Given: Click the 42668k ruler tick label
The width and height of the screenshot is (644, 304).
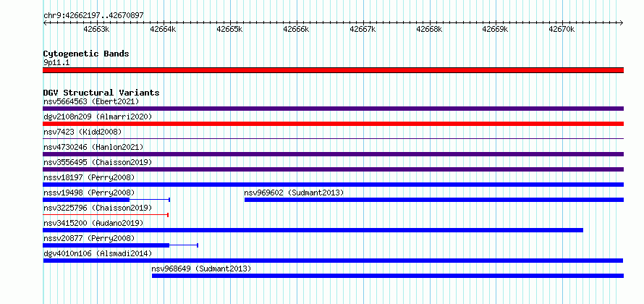Looking at the screenshot, I should pos(429,29).
